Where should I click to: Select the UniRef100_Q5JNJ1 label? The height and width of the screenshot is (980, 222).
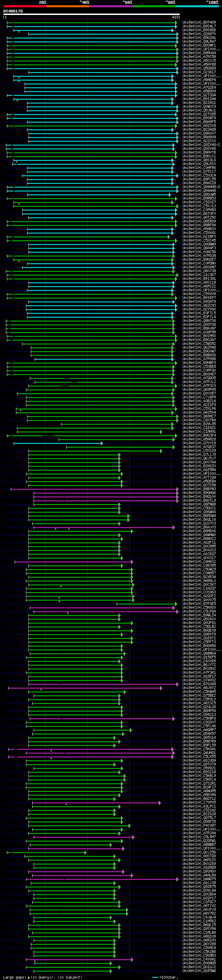tap(199, 110)
